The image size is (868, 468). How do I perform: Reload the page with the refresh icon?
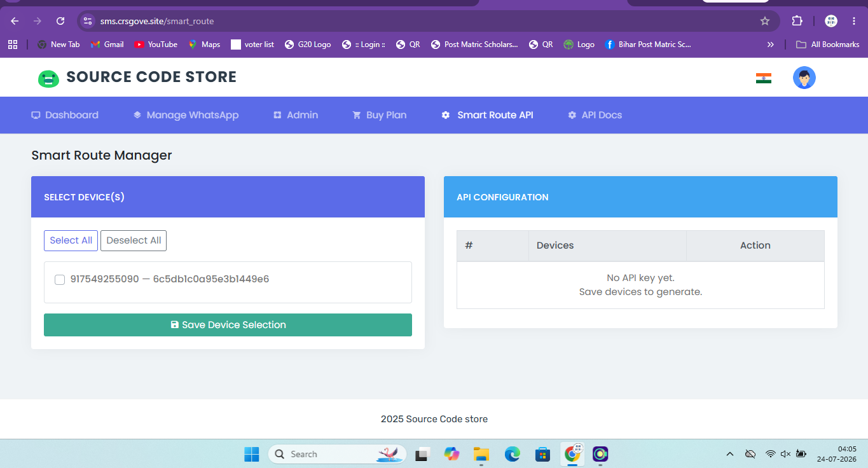pos(60,21)
